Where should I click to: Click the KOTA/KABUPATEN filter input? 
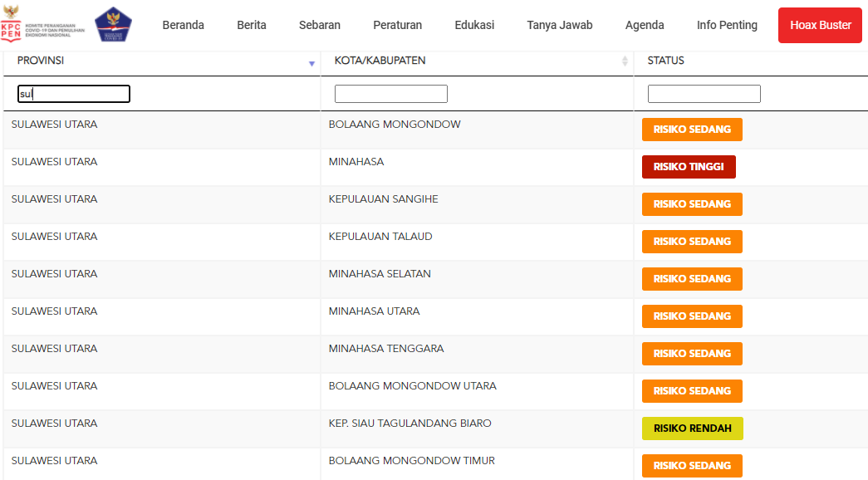coord(391,94)
